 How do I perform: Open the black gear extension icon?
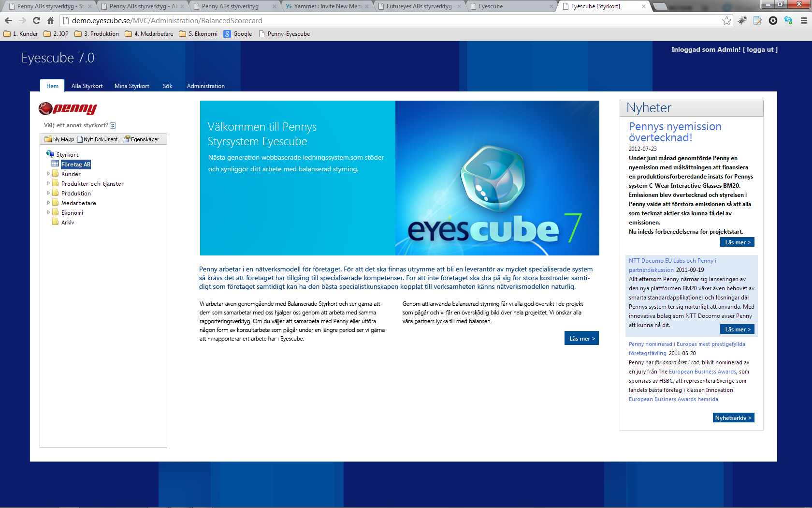773,20
